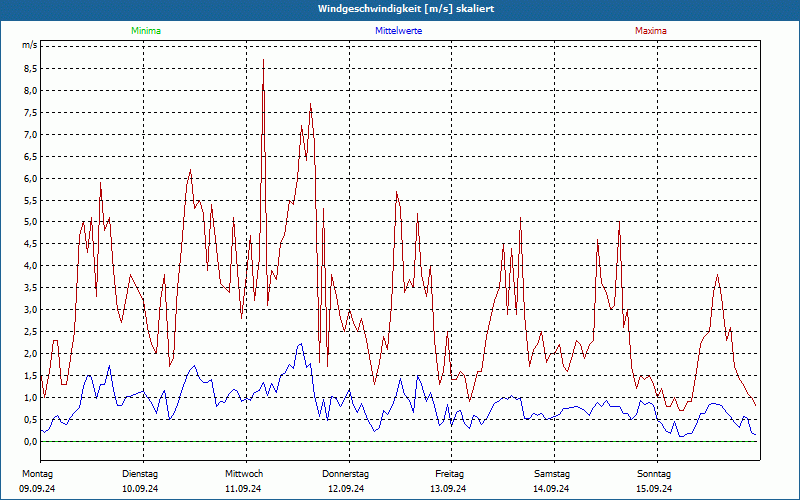This screenshot has height=500, width=800.
Task: Click the highest red Maxima peak on Wednesday
Action: click(x=263, y=60)
